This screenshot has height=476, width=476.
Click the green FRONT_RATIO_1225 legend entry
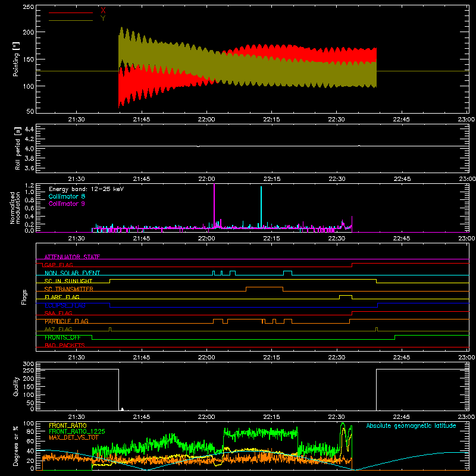point(77,431)
